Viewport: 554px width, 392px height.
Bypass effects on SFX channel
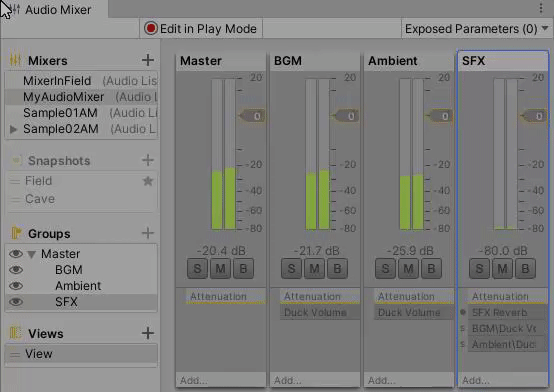point(525,269)
